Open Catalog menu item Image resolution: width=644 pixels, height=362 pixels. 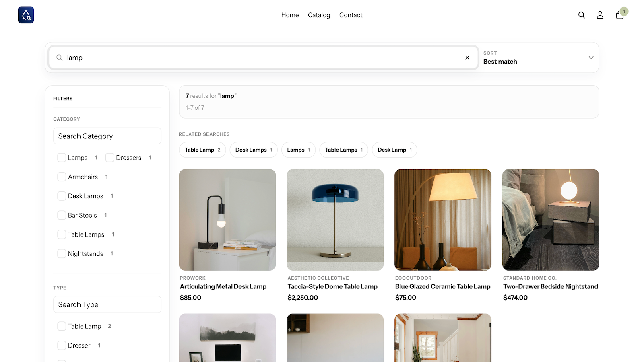(x=319, y=15)
